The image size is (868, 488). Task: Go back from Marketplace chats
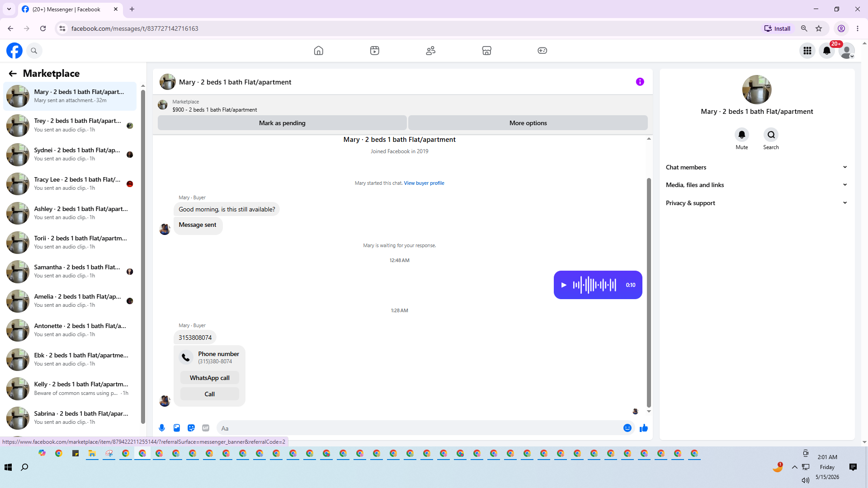pyautogui.click(x=13, y=74)
